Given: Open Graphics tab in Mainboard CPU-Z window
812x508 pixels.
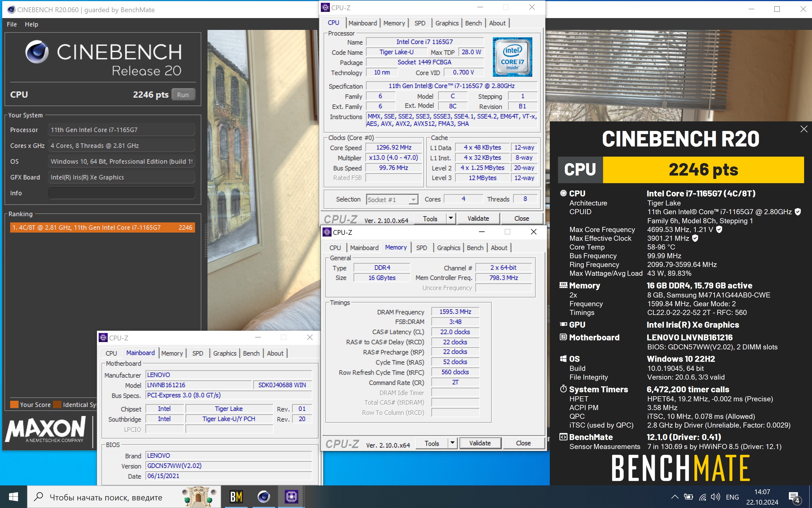Looking at the screenshot, I should [224, 353].
